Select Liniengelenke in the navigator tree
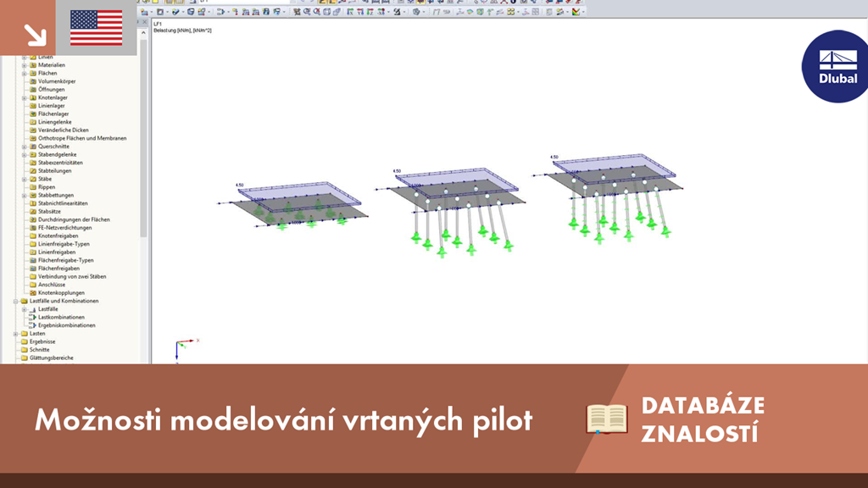868x488 pixels. (x=55, y=122)
